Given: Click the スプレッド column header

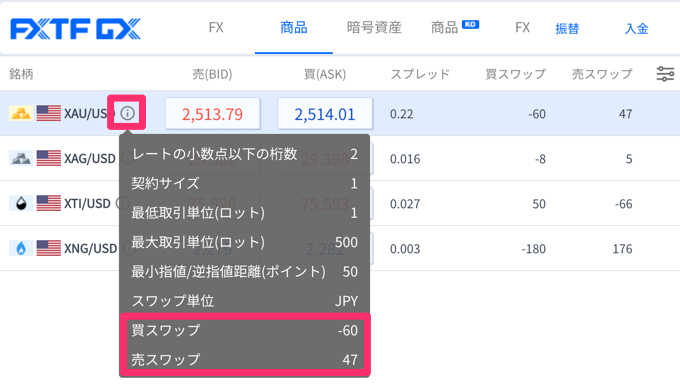Looking at the screenshot, I should click(420, 74).
